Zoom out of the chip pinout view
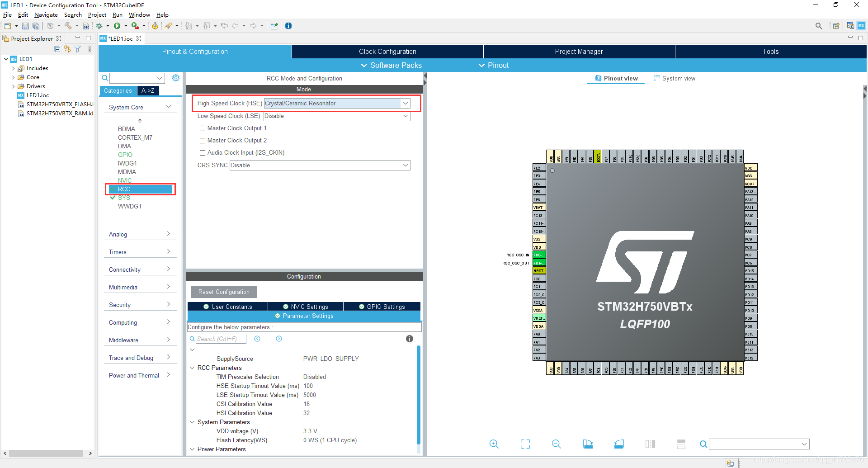 pos(556,444)
